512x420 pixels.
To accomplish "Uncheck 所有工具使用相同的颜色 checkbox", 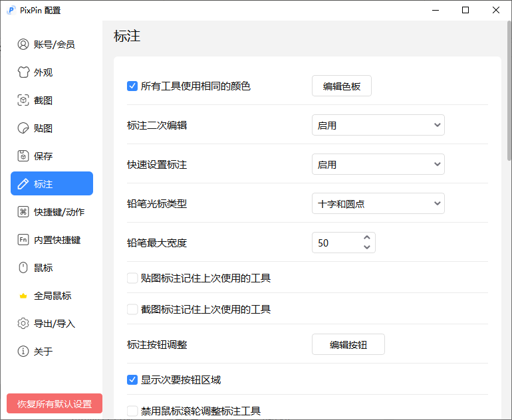I will (x=132, y=86).
